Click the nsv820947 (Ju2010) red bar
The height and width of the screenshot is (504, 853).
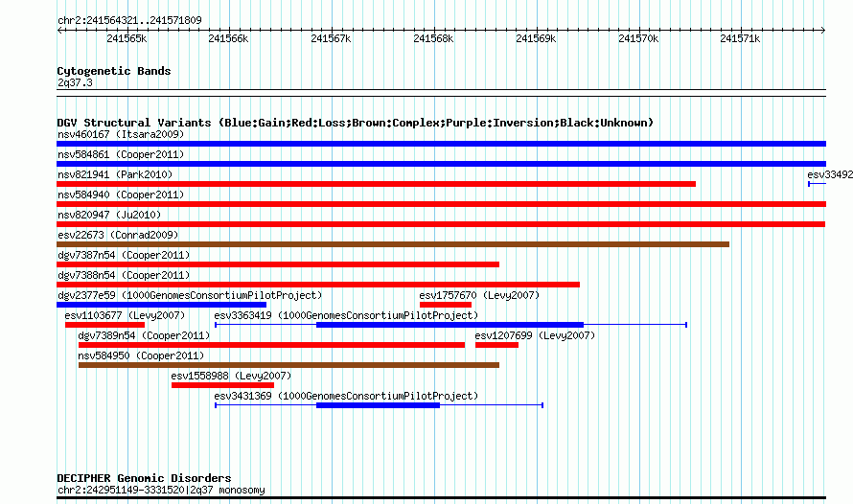pos(441,224)
